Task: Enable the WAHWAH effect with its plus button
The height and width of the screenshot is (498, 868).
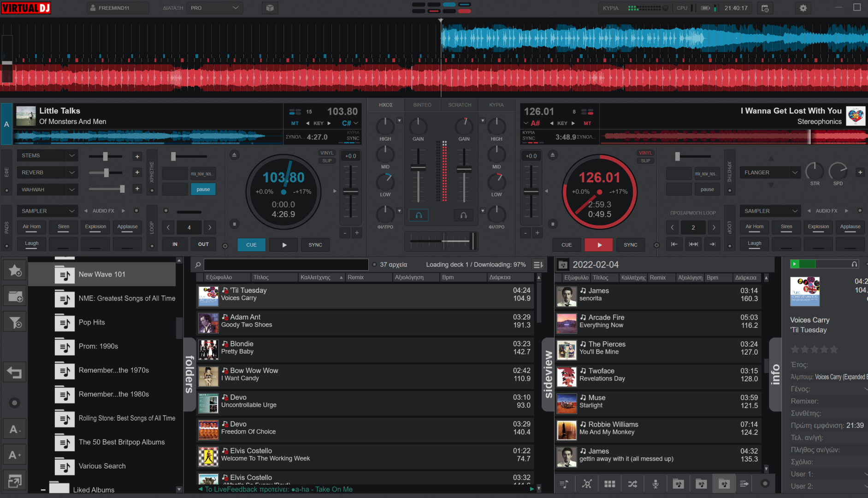Action: tap(137, 189)
